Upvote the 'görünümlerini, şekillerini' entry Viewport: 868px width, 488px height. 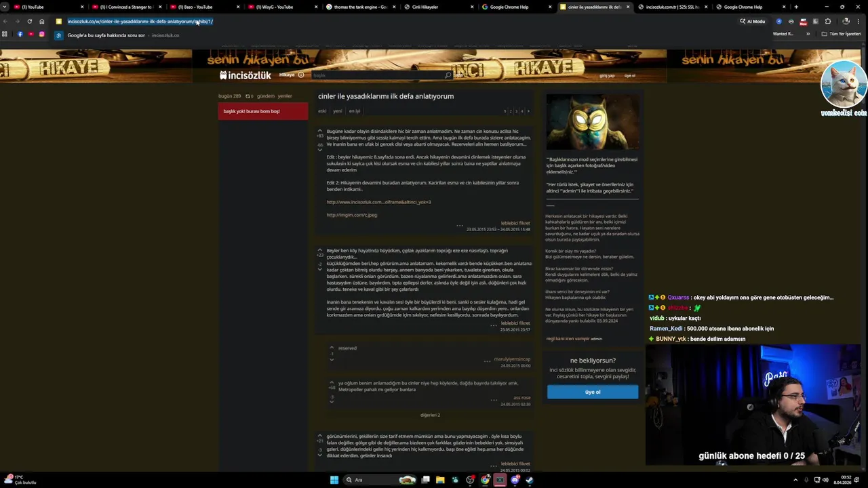pos(320,435)
